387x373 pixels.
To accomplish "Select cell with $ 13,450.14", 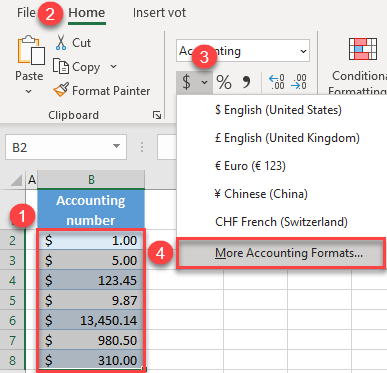I will point(91,320).
